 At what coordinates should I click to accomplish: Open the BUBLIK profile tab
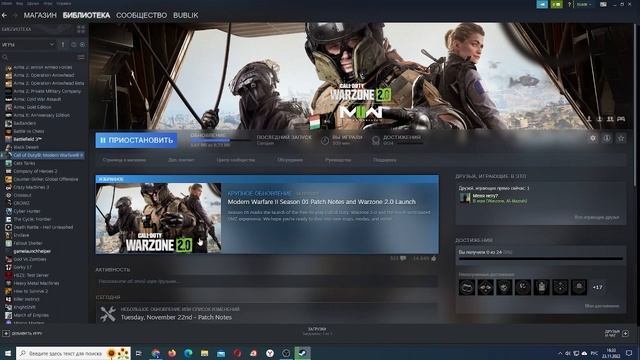point(185,16)
